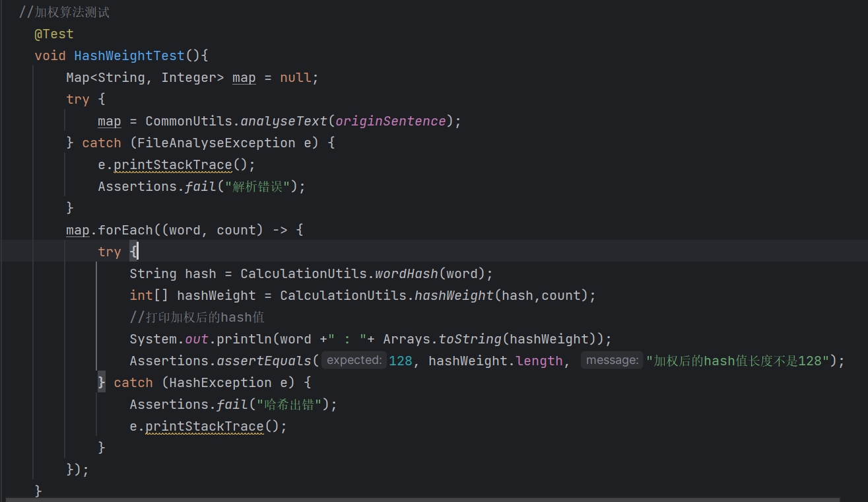
Task: Select the Integer type in Map declaration
Action: click(x=189, y=77)
